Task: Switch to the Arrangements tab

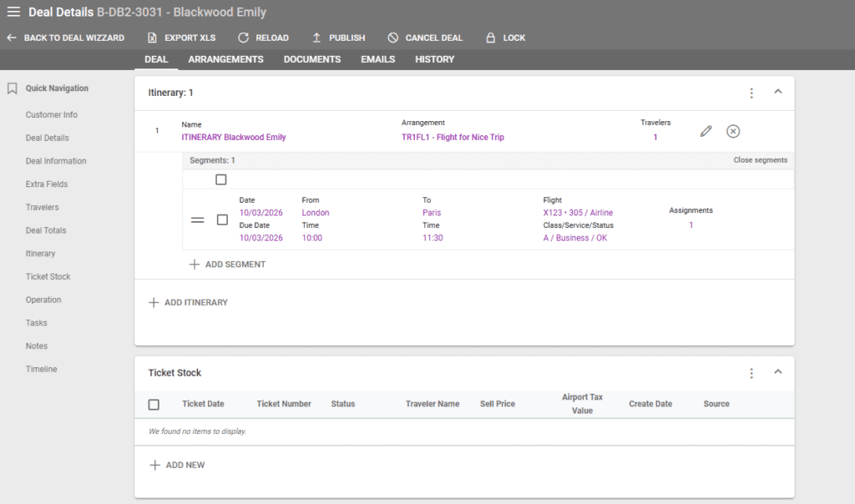Action: [225, 59]
